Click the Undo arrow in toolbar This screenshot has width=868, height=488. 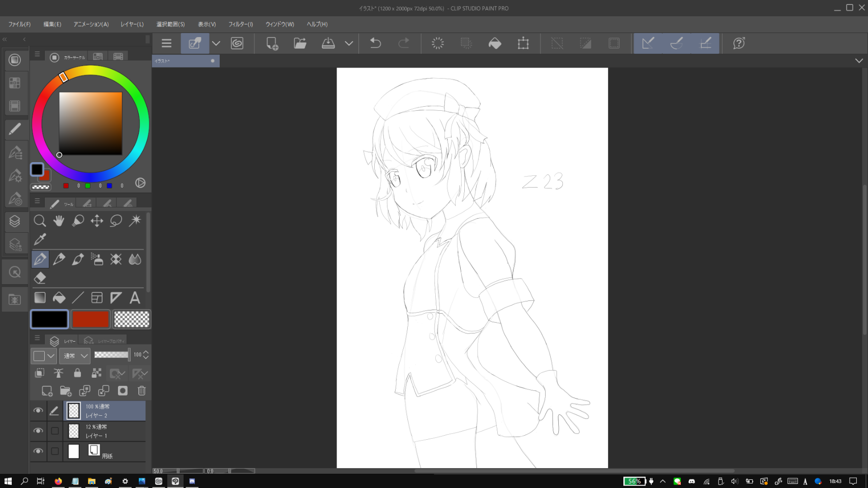[x=375, y=43]
